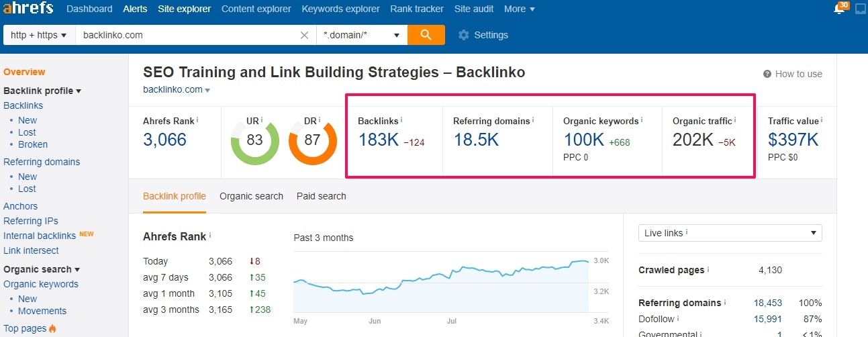The height and width of the screenshot is (337, 868).
Task: Click the $397K traffic value
Action: (x=793, y=140)
